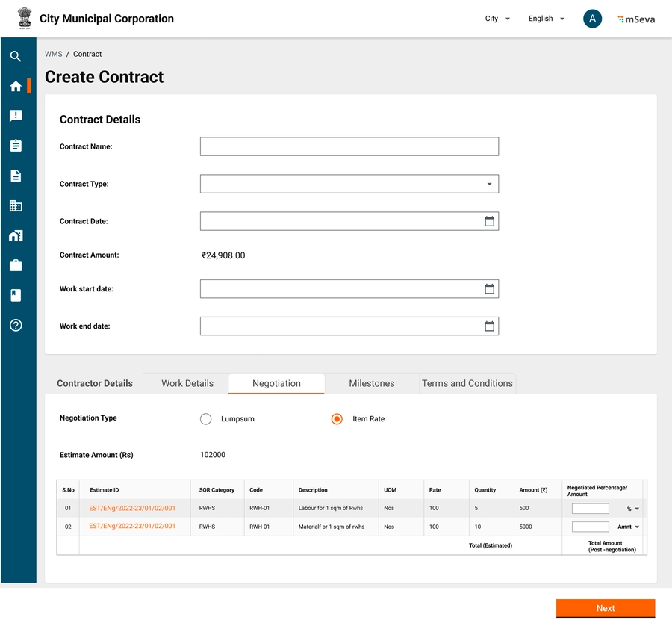672x629 pixels.
Task: Click the search icon in sidebar
Action: tap(16, 56)
